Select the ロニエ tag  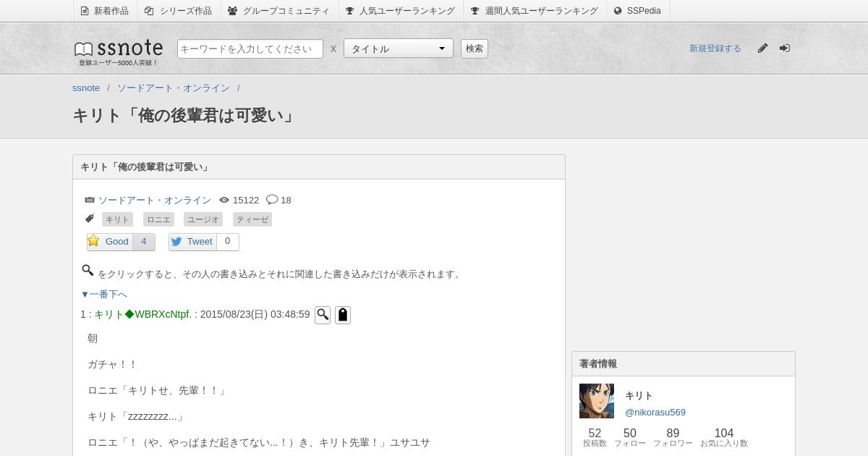pyautogui.click(x=158, y=219)
